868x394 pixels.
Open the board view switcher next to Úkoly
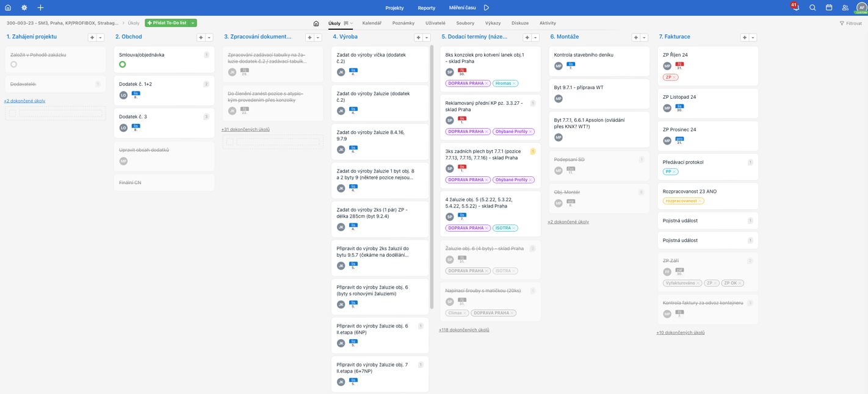click(348, 23)
